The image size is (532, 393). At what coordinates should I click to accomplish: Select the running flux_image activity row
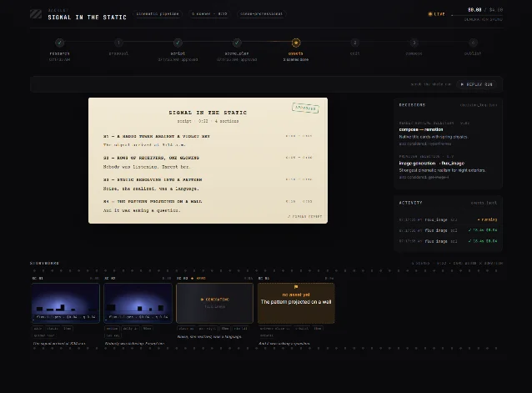[448, 219]
